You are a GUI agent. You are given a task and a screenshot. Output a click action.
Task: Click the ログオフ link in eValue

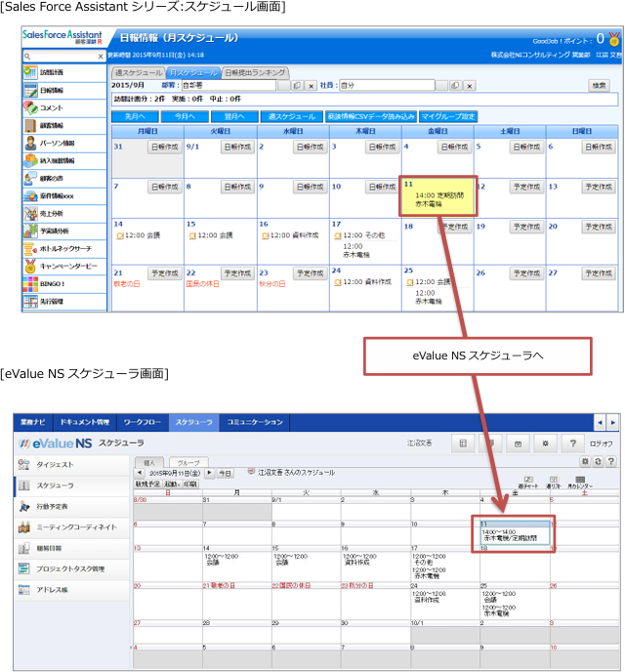click(x=601, y=444)
